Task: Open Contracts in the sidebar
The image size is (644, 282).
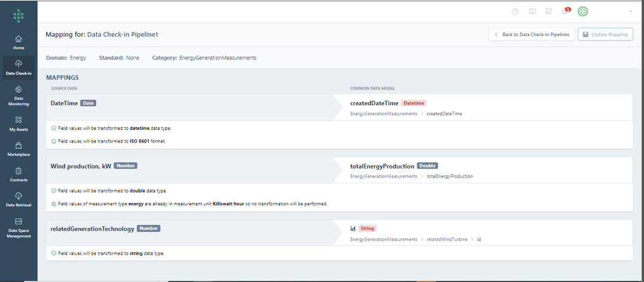Action: [18, 174]
